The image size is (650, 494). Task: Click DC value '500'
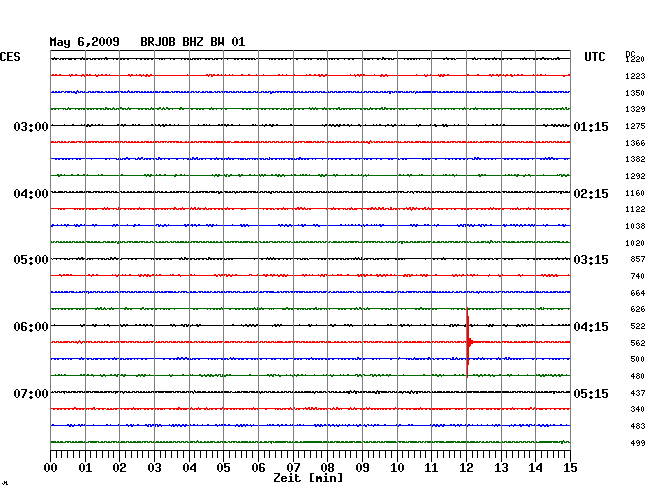[x=638, y=359]
